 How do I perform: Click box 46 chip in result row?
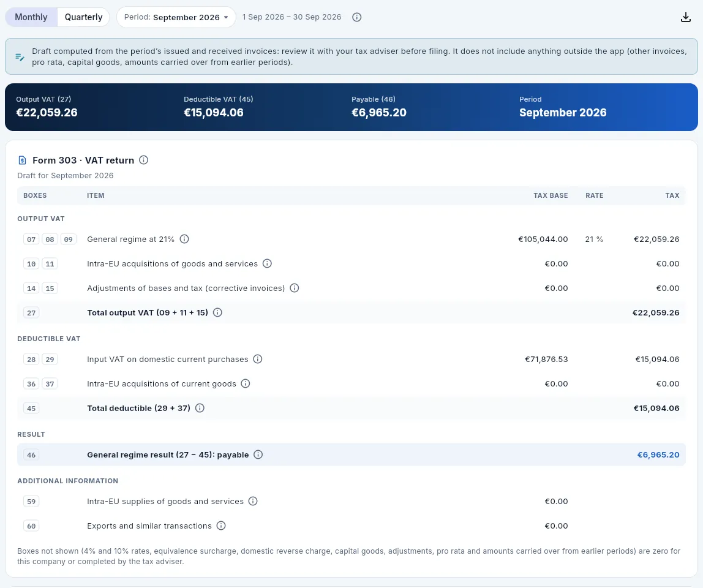[31, 455]
